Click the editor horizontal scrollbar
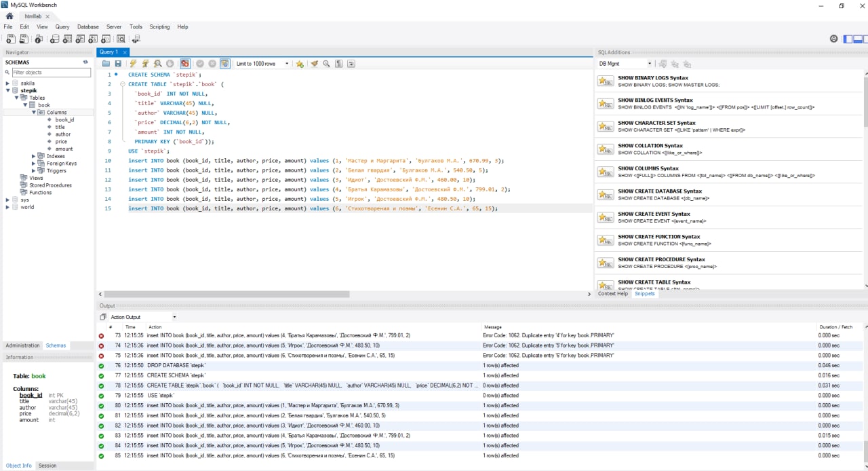 (x=226, y=295)
